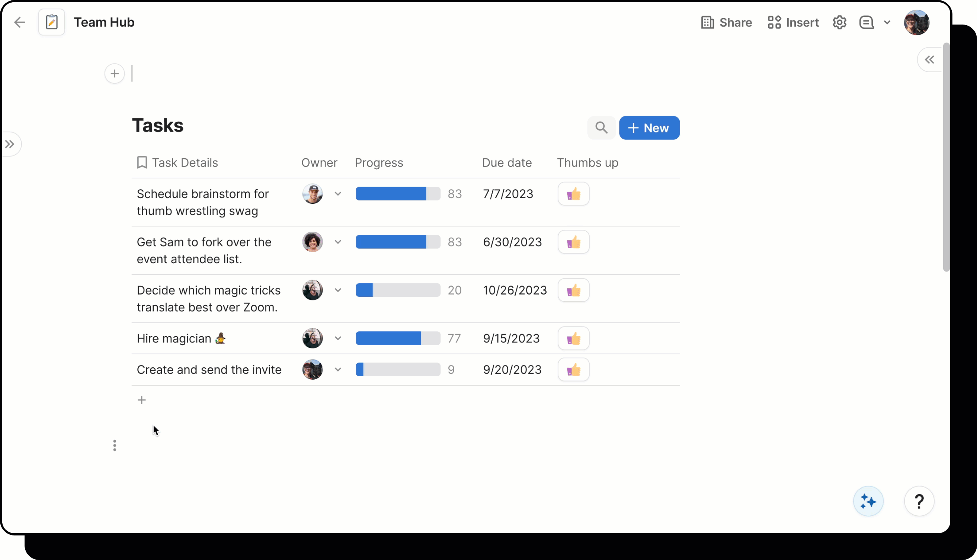
Task: Click the circled plus add-block icon
Action: point(115,74)
